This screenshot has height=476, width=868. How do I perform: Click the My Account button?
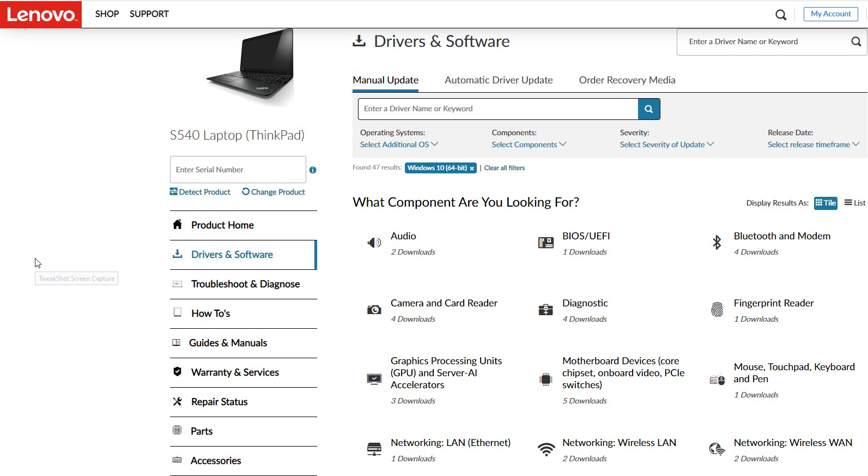click(x=830, y=14)
